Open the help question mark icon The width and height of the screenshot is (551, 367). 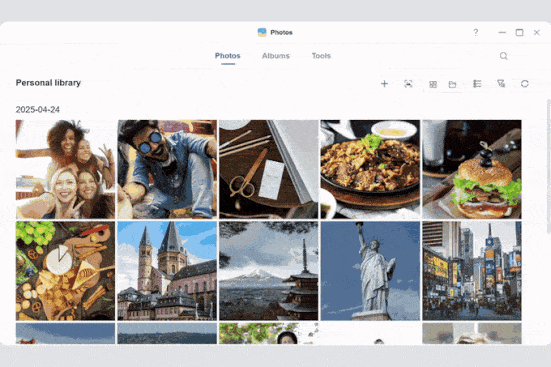(x=475, y=32)
